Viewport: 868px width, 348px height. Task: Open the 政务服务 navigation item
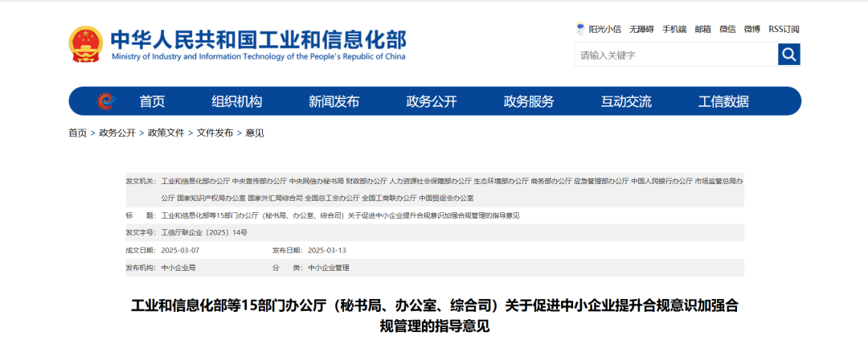pyautogui.click(x=528, y=101)
